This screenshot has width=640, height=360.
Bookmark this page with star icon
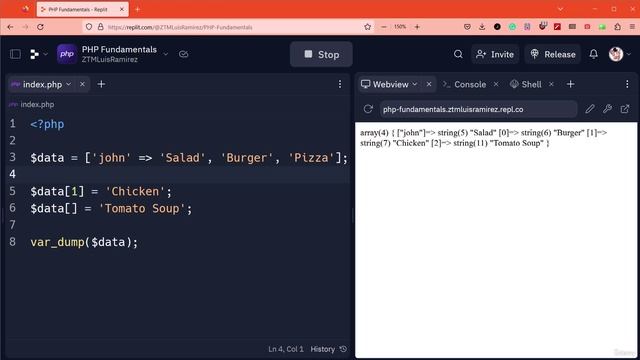(x=367, y=27)
